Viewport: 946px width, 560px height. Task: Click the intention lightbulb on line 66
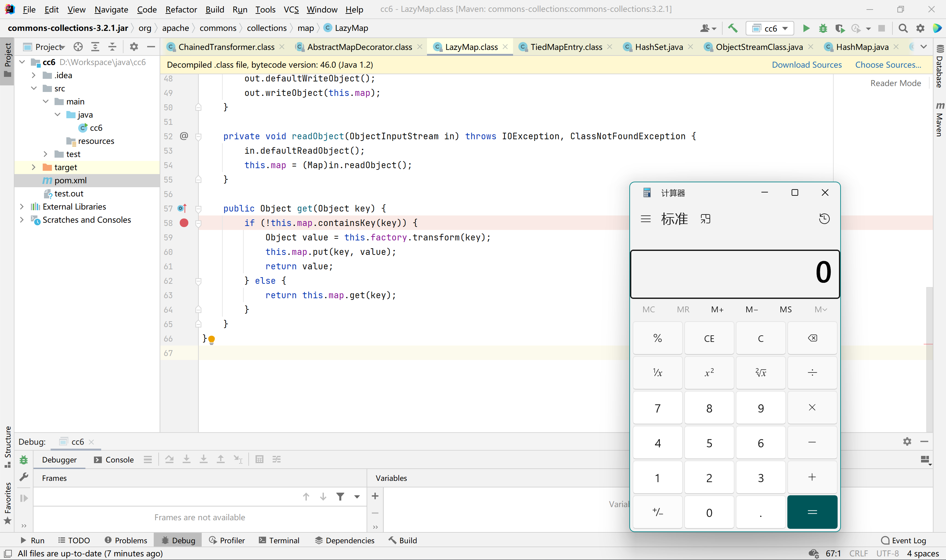pos(212,340)
